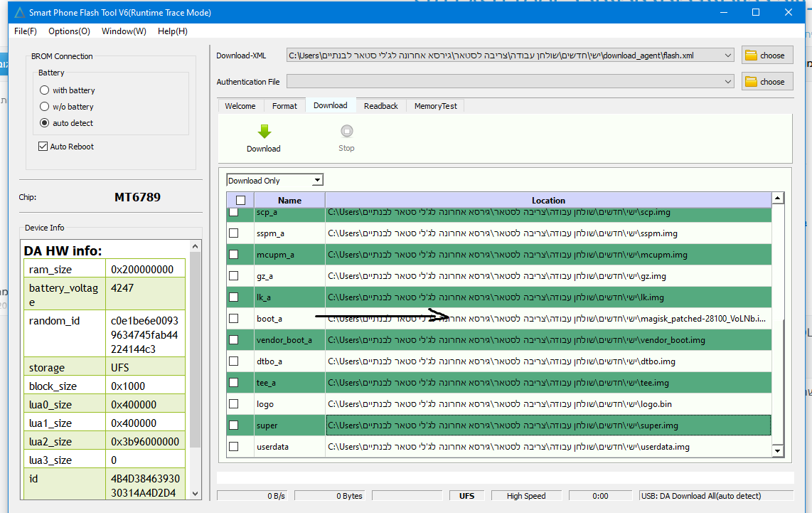Screen dimensions: 812x513
Task: Click the folder icon beside Authentication File choose
Action: point(750,82)
